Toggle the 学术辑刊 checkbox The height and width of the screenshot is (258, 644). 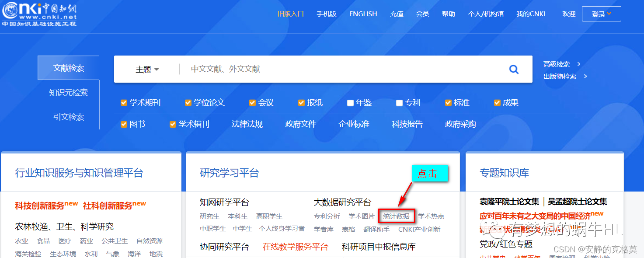point(173,125)
